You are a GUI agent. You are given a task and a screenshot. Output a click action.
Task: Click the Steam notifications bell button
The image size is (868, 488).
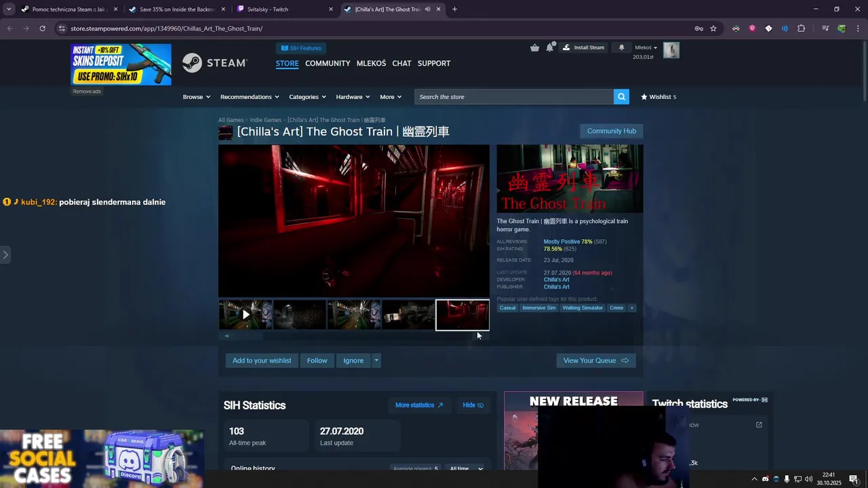coord(621,47)
